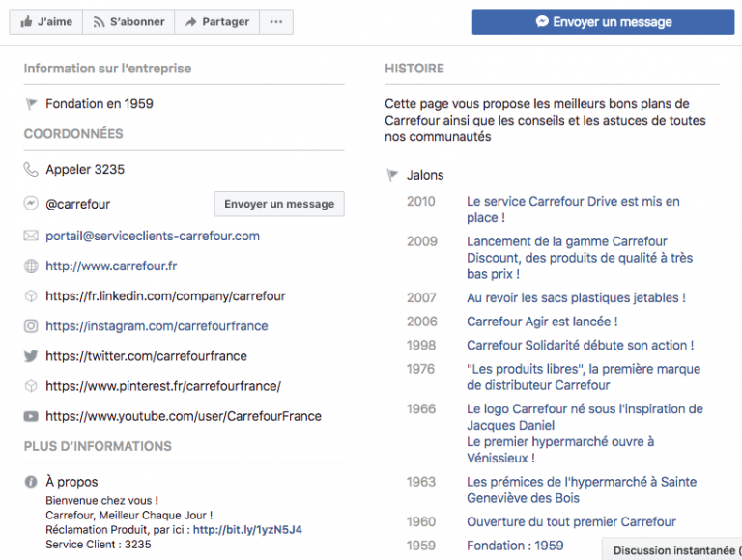Image resolution: width=742 pixels, height=560 pixels.
Task: Open the bit.ly/1yzN5J4 reclamation link
Action: click(247, 530)
